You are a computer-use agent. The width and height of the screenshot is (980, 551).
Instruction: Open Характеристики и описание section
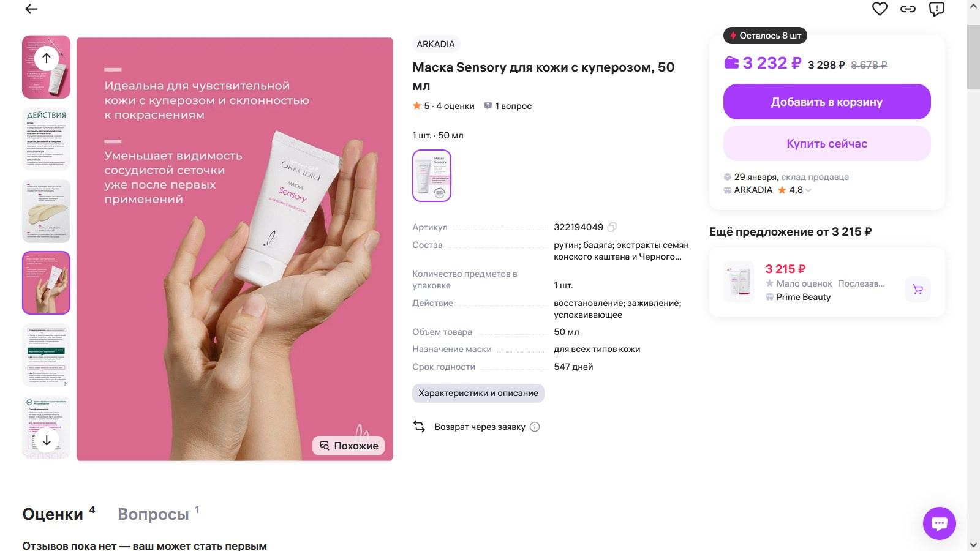click(x=478, y=393)
